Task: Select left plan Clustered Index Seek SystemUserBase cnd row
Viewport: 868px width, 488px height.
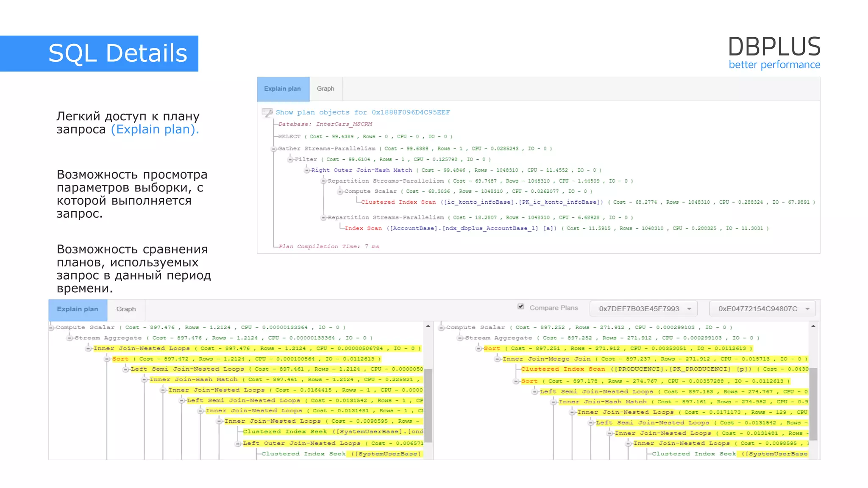Action: tap(333, 432)
